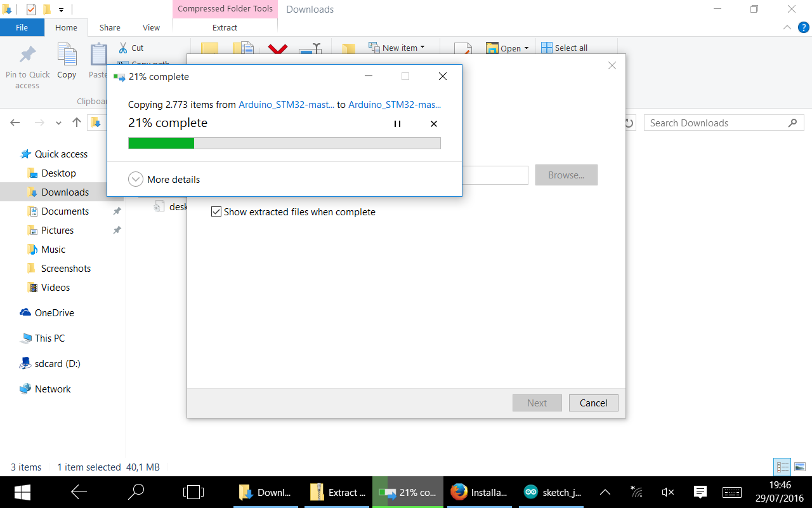
Task: Expand More details in copy dialog
Action: pyautogui.click(x=164, y=180)
